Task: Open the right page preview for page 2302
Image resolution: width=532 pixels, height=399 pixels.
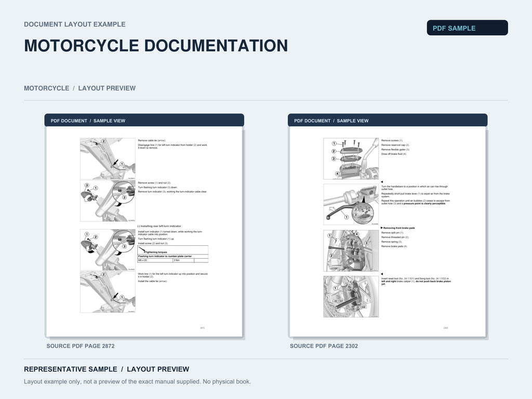Action: tap(388, 231)
